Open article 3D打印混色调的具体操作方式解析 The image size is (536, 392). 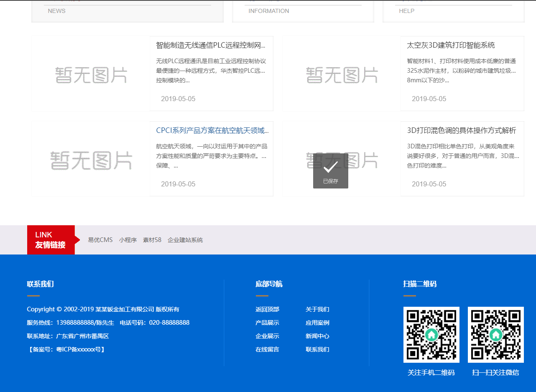tap(461, 130)
